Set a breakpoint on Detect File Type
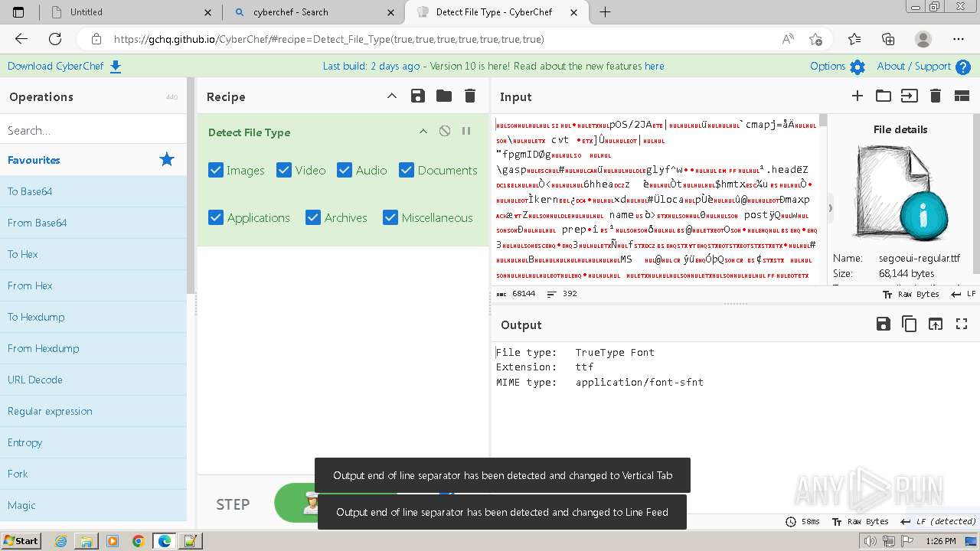 [x=465, y=132]
